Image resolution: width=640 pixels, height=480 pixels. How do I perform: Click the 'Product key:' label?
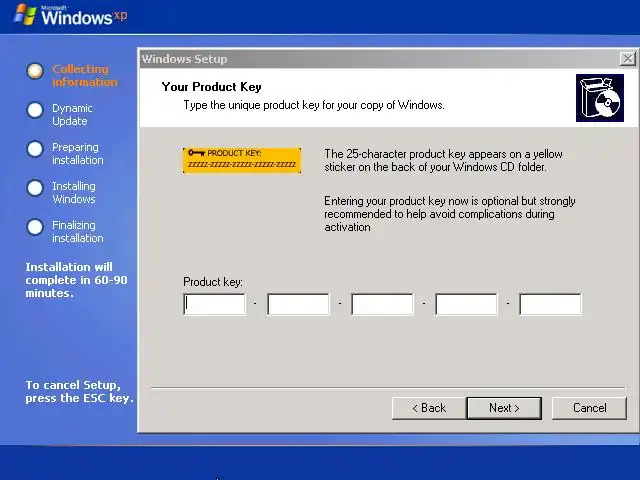click(x=213, y=282)
